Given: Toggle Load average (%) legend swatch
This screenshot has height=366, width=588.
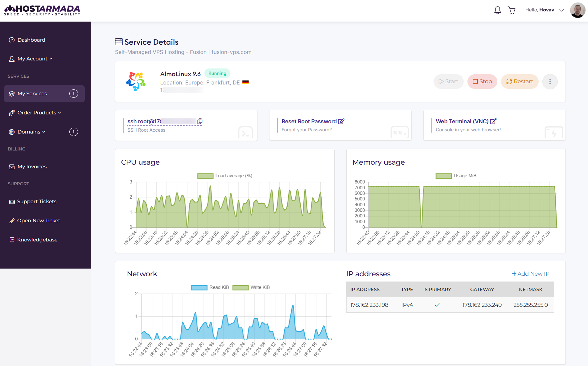Looking at the screenshot, I should point(205,176).
